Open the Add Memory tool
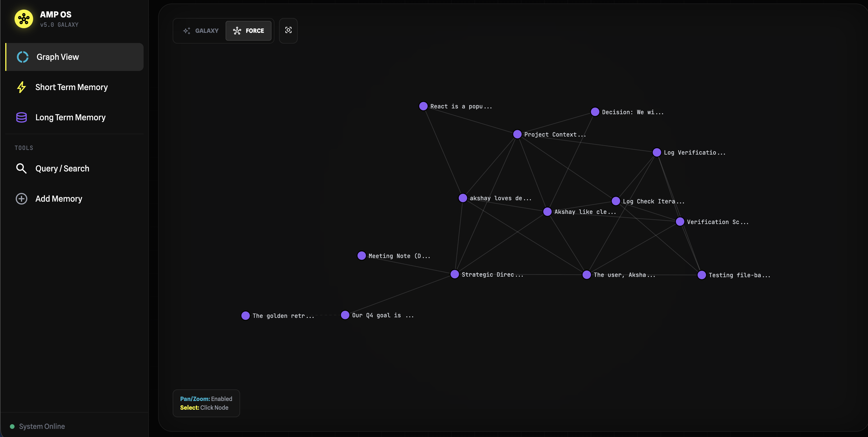 (59, 199)
